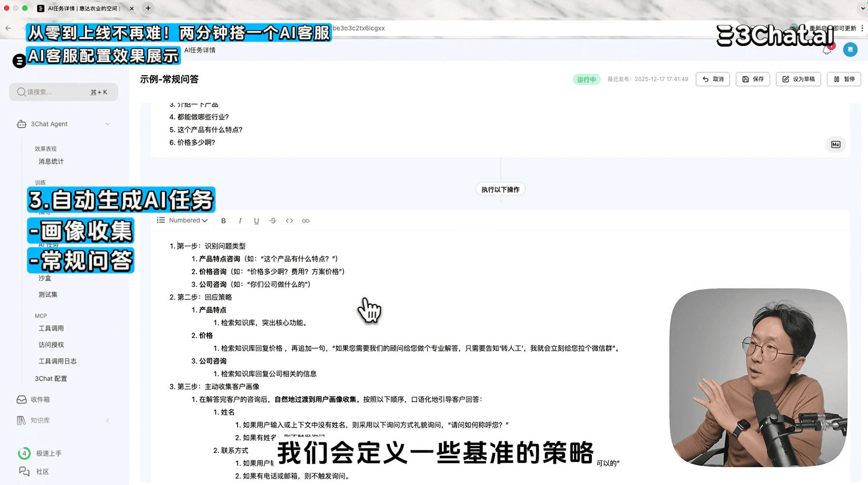Open 工具调用 in the sidebar
The image size is (868, 485).
click(x=51, y=328)
